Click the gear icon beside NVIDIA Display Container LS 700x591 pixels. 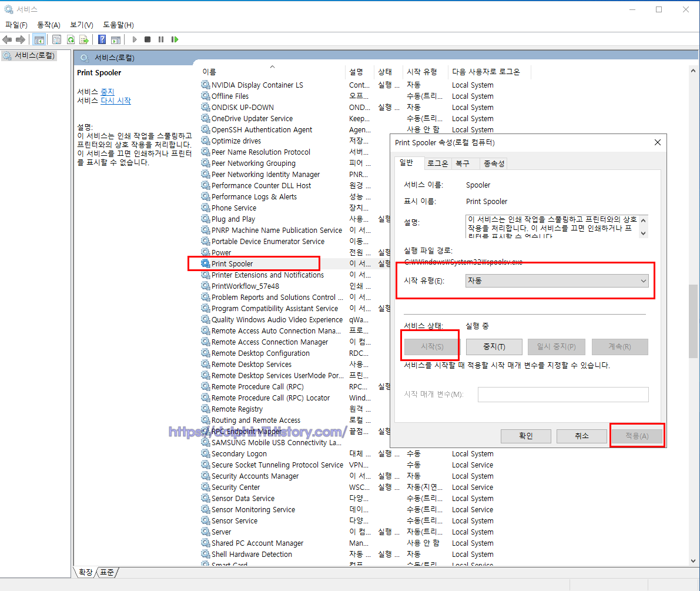(x=205, y=85)
